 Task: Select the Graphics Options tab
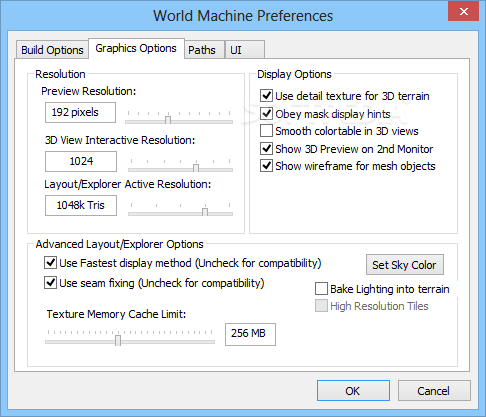(136, 48)
